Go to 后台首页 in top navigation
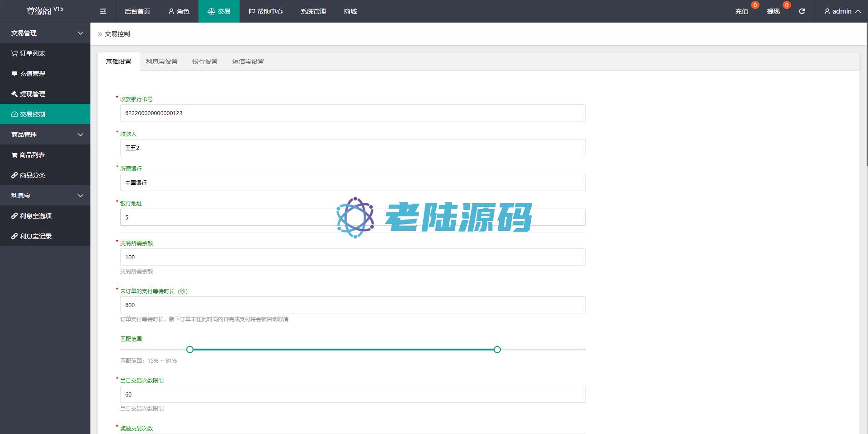The image size is (868, 434). (137, 11)
